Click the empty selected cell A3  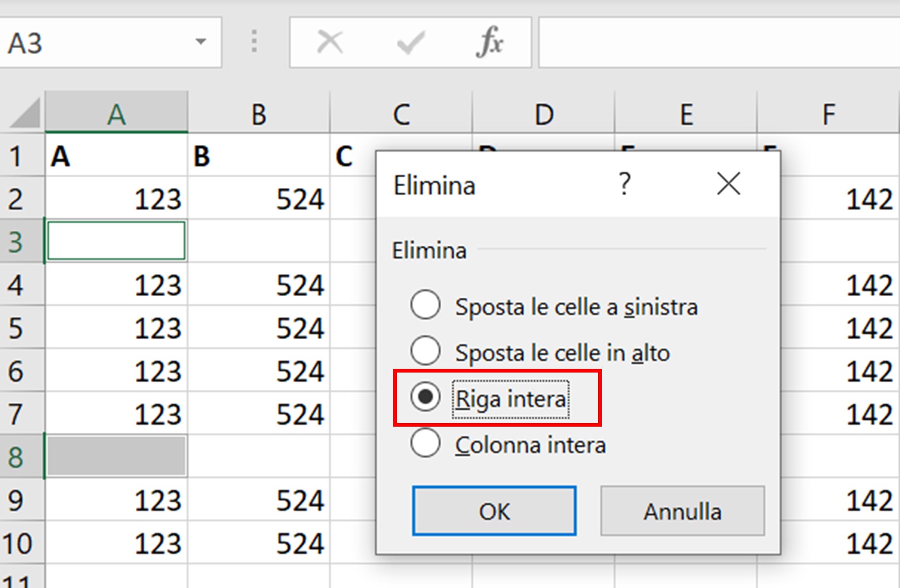(116, 241)
